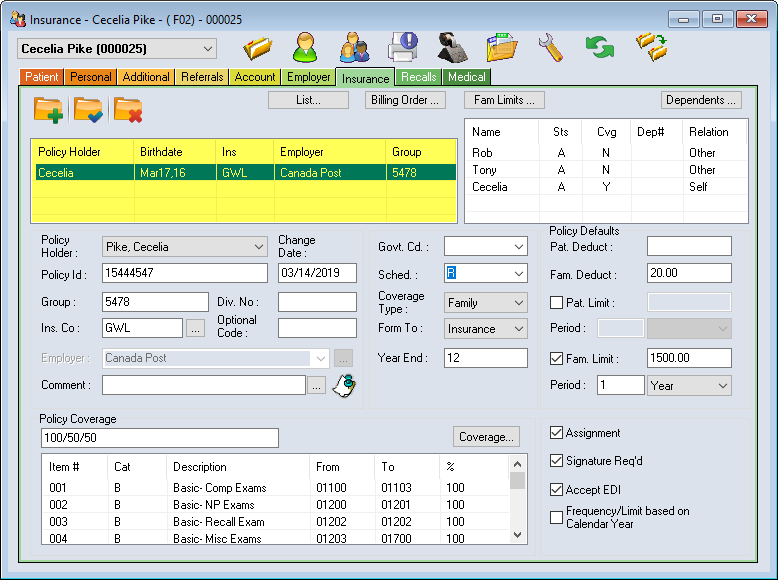
Task: Click the Billing Order button
Action: tap(405, 100)
